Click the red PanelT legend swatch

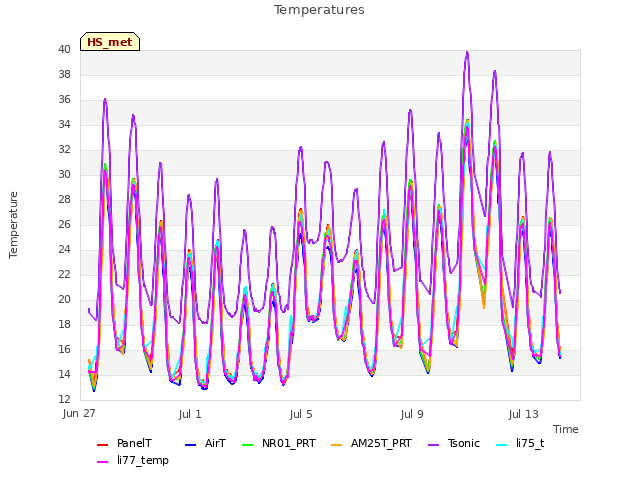click(102, 444)
